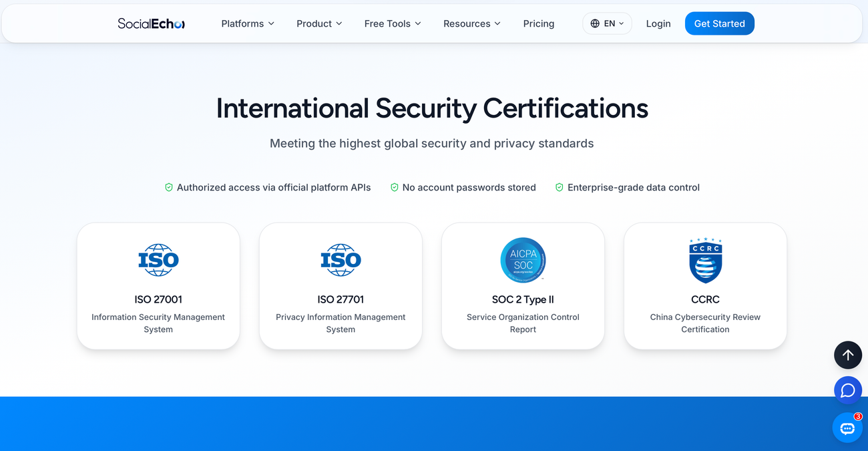Viewport: 868px width, 451px height.
Task: Select the ISO 27701 card title
Action: coord(341,299)
